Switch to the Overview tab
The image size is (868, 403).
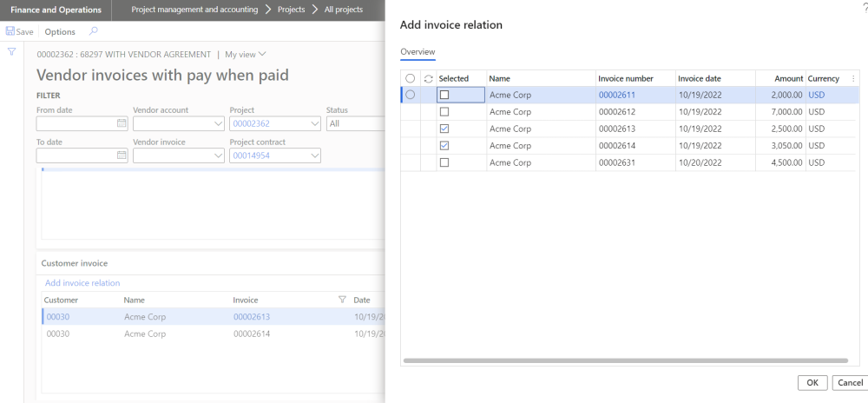tap(418, 52)
